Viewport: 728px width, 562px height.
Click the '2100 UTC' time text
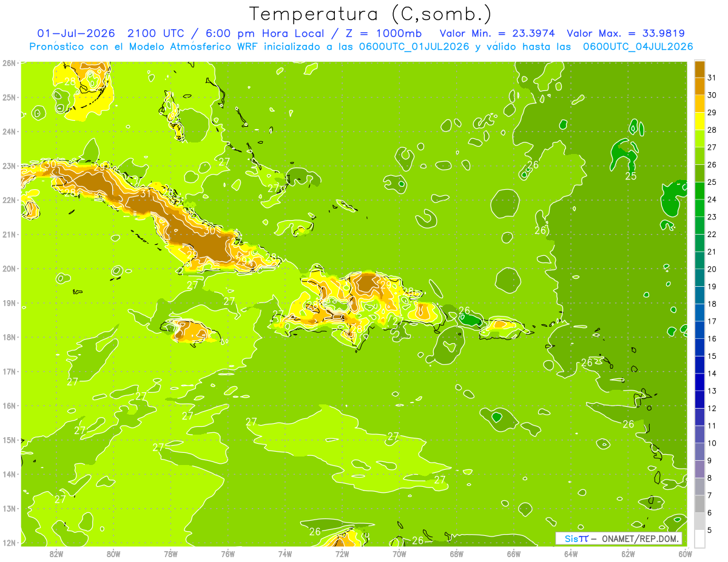click(157, 33)
